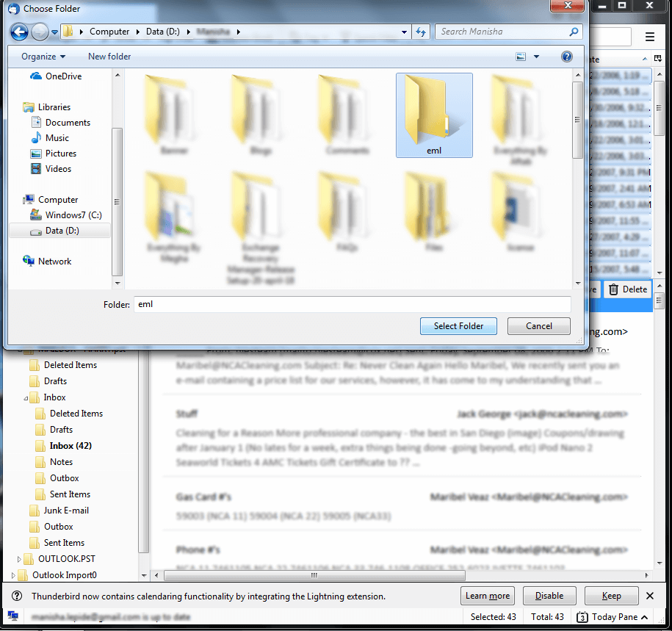
Task: Click Disable for Lightning extension
Action: tap(549, 596)
